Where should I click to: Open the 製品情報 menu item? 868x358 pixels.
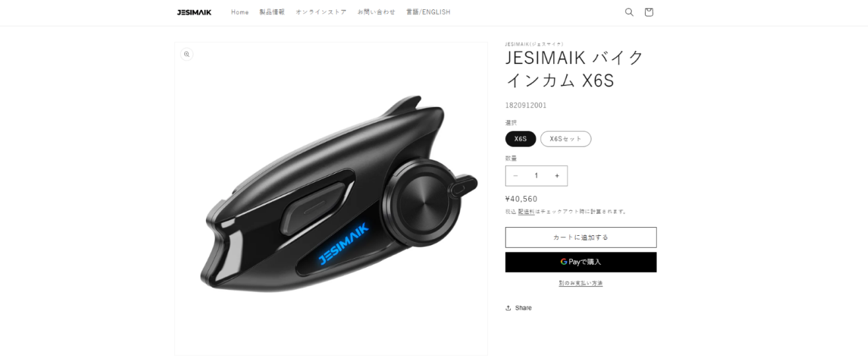272,12
